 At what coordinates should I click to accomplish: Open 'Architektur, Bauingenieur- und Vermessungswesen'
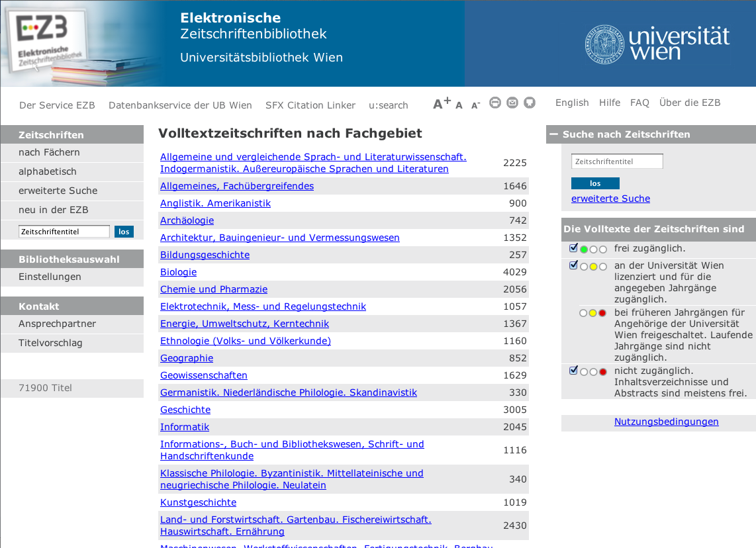(x=279, y=238)
